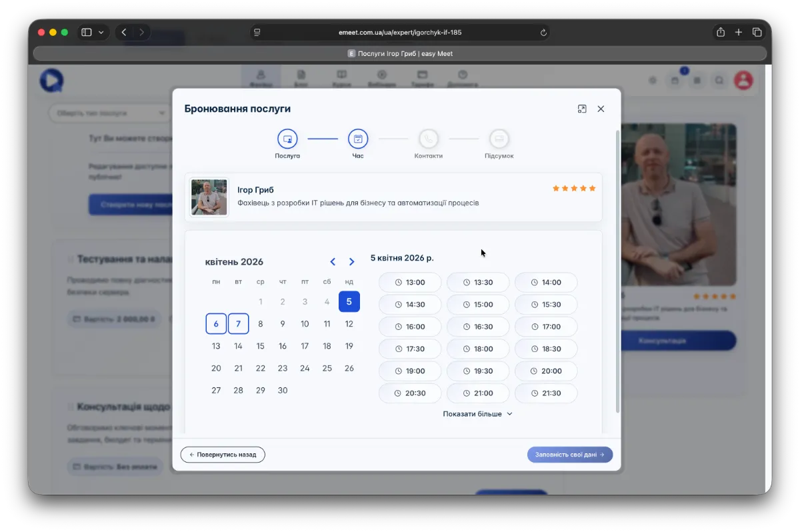Choose the 16:30 time slot

point(478,327)
